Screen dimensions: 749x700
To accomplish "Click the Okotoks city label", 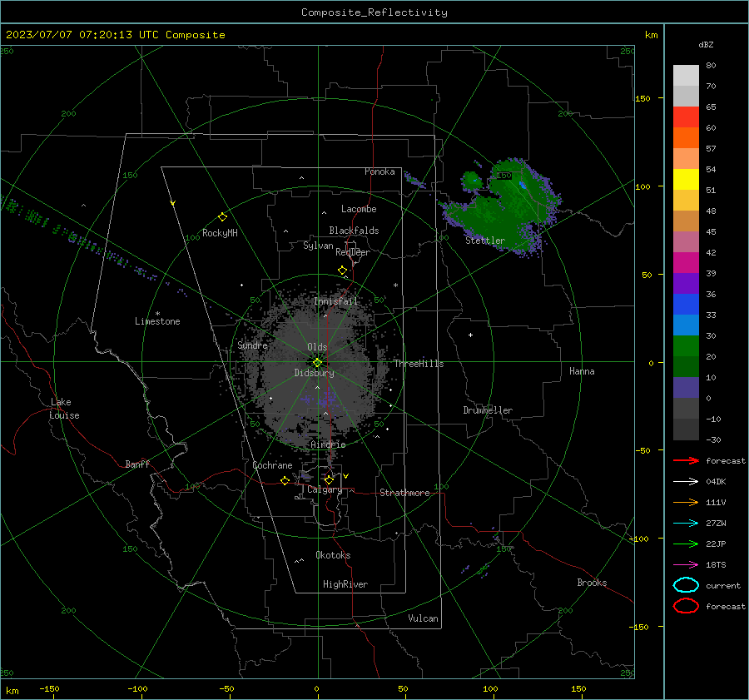I will 333,555.
